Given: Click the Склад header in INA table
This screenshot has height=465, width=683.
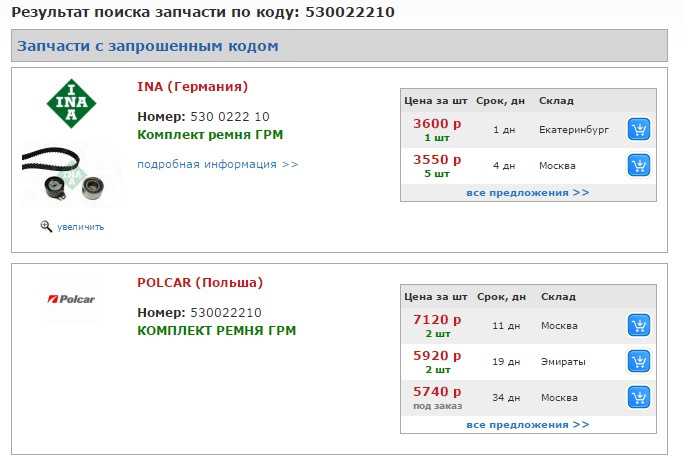Looking at the screenshot, I should 556,101.
